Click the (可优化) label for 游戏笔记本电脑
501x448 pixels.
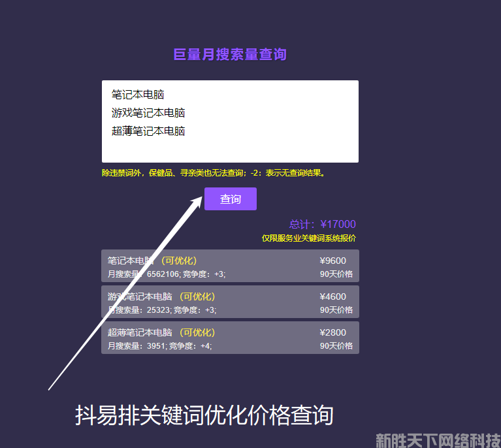(x=197, y=296)
